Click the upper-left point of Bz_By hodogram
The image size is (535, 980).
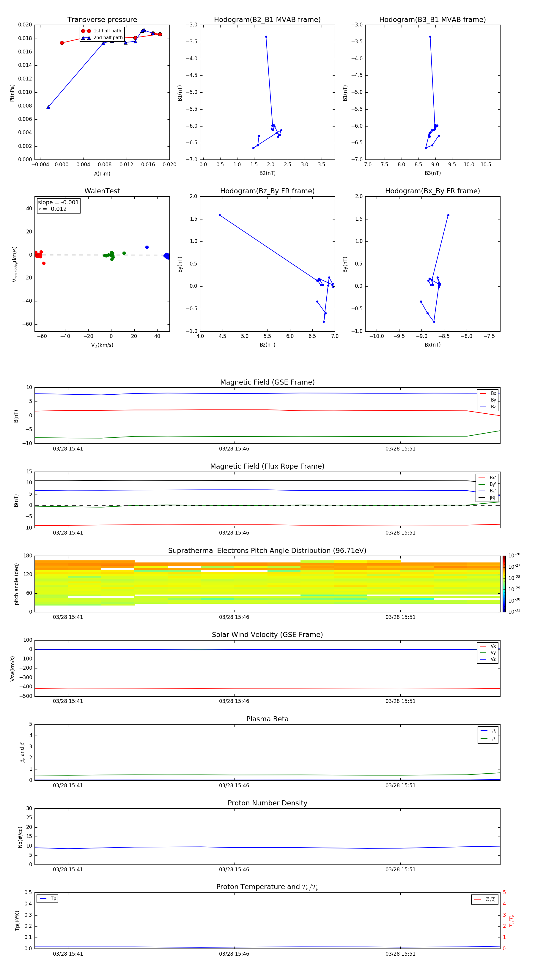220,215
